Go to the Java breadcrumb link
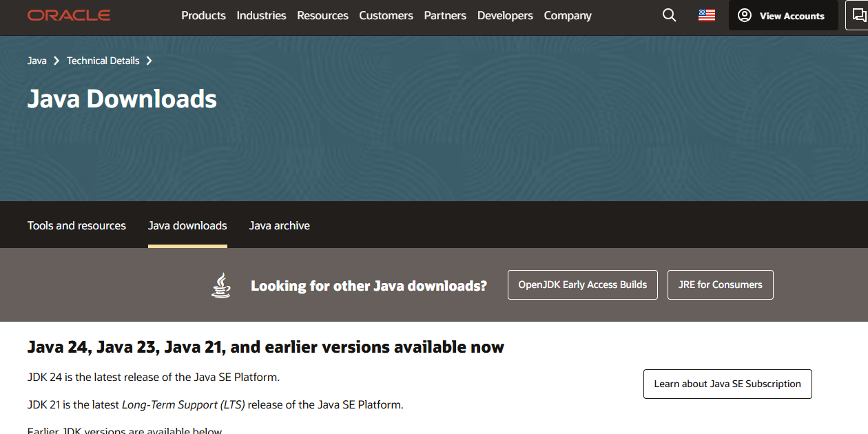The image size is (868, 434). (37, 61)
